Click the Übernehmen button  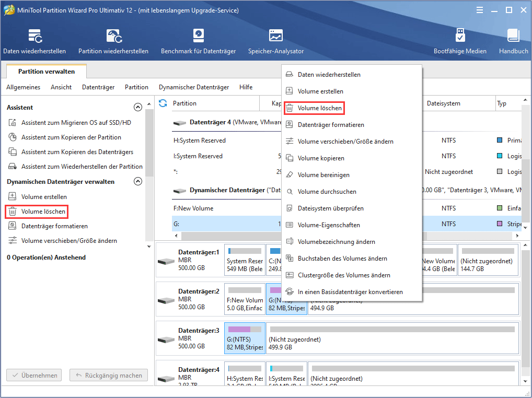pyautogui.click(x=34, y=376)
